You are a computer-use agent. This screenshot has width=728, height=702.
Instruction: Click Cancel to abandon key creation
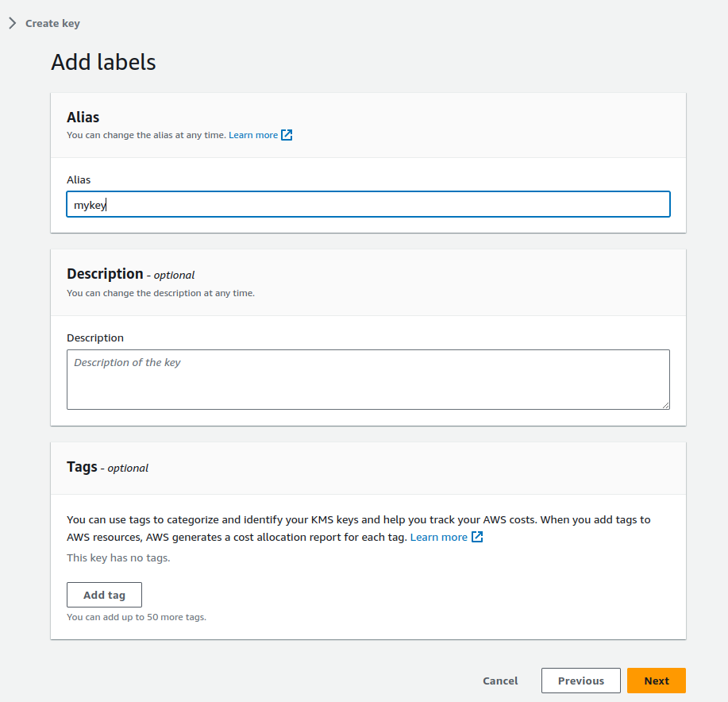coord(499,681)
